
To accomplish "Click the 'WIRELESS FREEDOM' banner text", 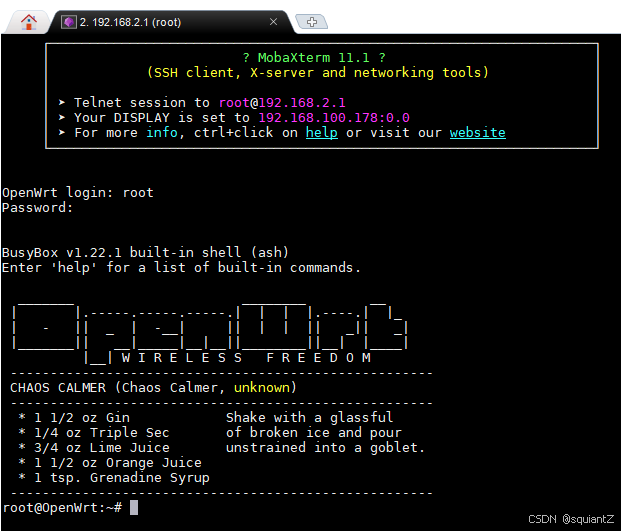I will pos(246,358).
